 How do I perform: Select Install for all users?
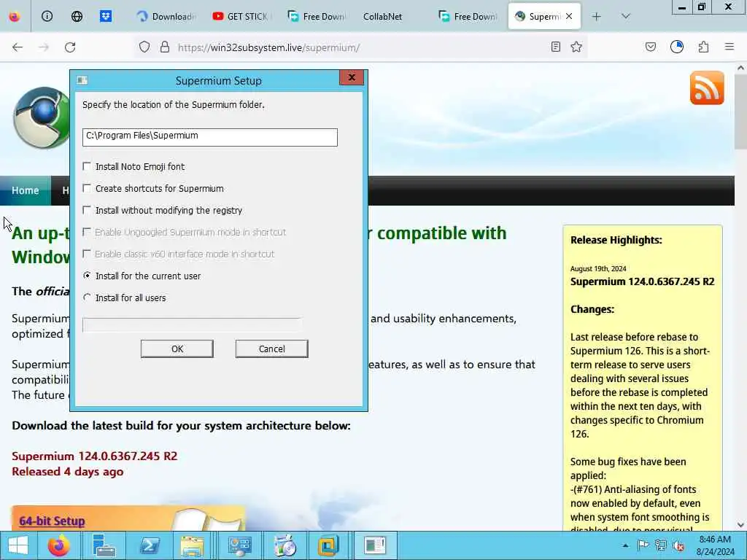[87, 297]
